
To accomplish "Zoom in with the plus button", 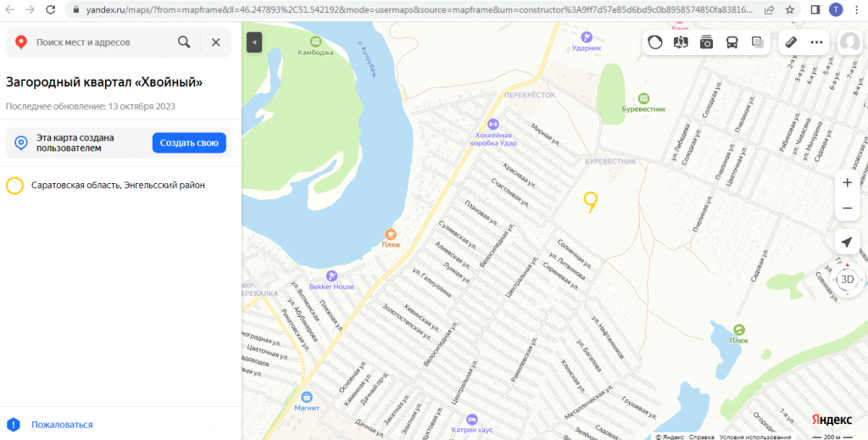I will coord(847,182).
